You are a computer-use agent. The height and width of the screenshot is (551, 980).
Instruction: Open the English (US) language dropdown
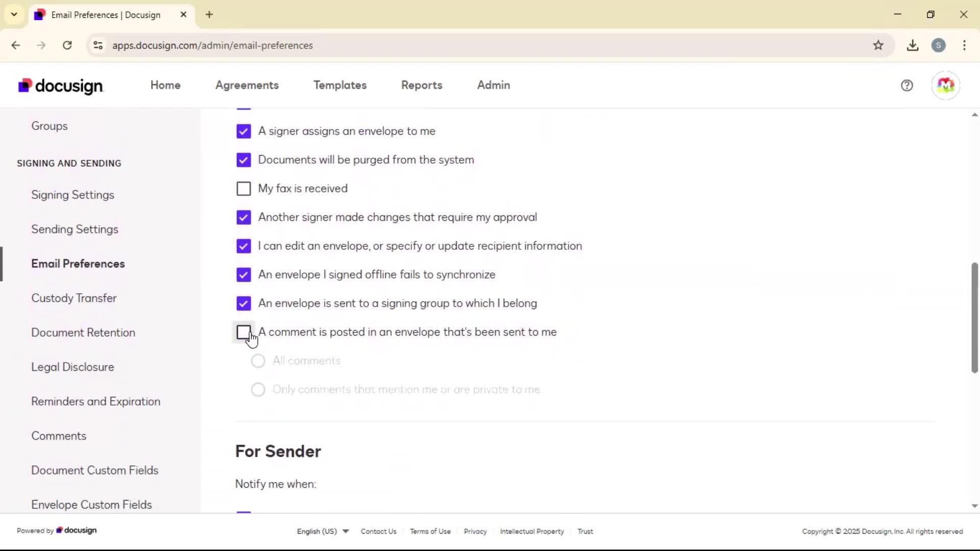[323, 531]
